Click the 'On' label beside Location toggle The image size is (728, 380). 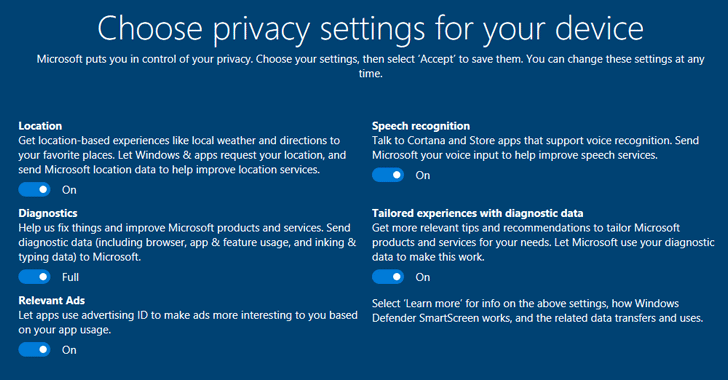pos(69,190)
